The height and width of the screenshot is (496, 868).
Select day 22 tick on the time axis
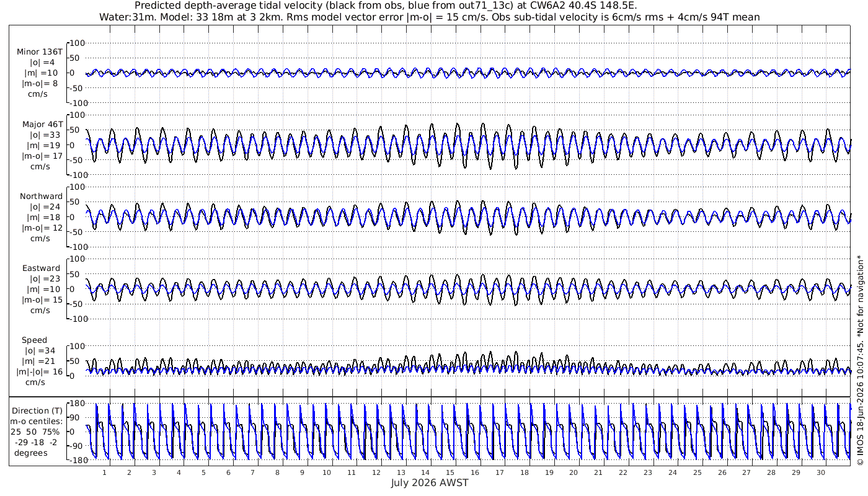pos(623,472)
